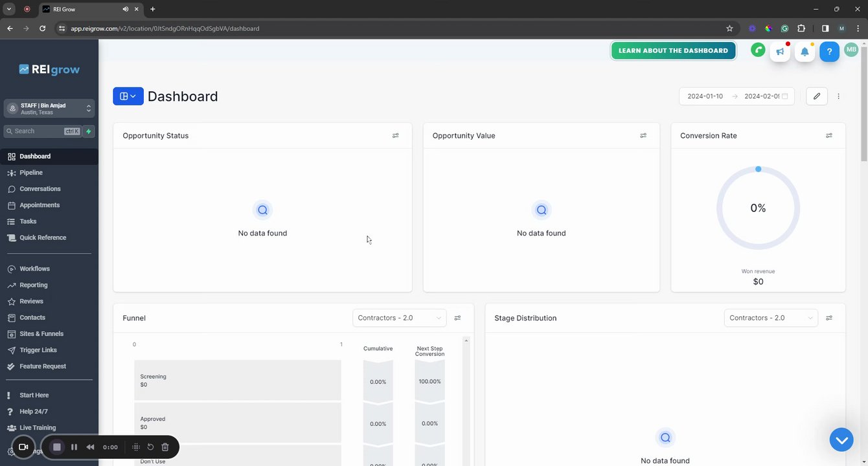Image resolution: width=868 pixels, height=466 pixels.
Task: Open the notifications bell
Action: (x=805, y=52)
